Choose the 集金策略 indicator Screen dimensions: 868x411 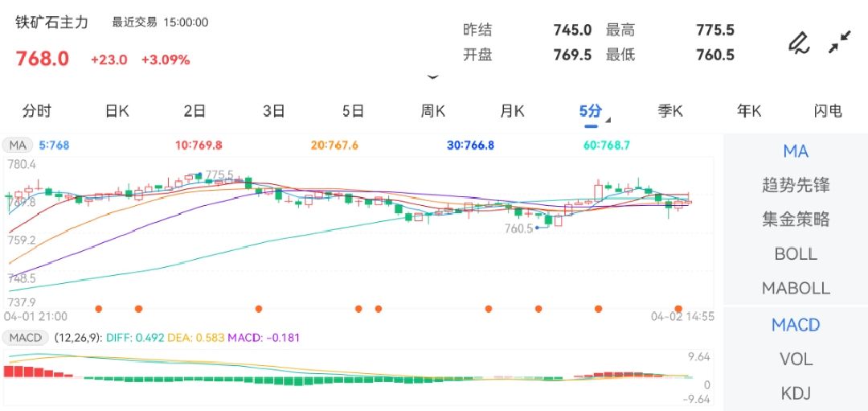795,220
